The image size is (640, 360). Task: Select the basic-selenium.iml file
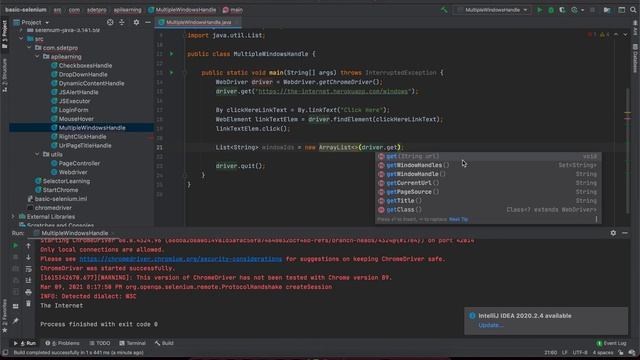point(60,199)
